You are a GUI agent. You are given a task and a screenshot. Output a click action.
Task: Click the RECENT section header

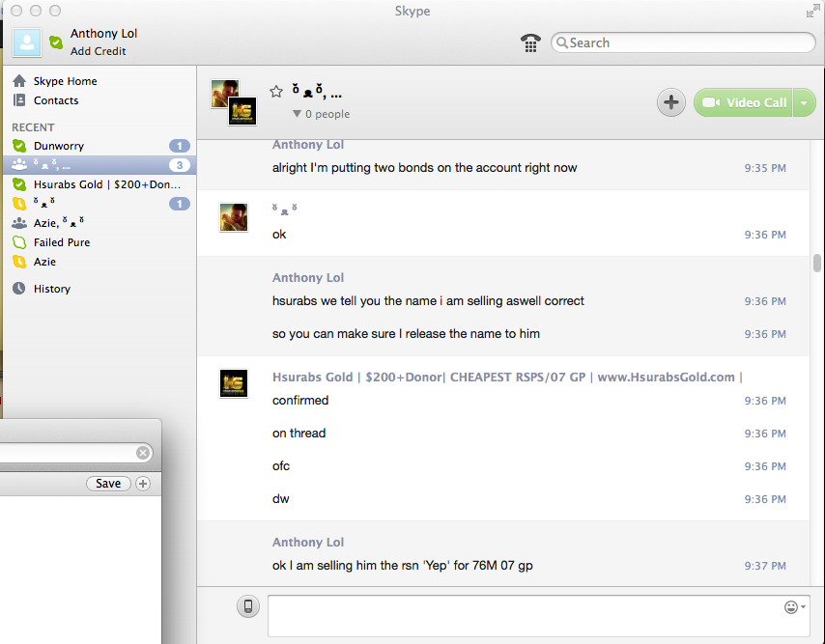click(x=33, y=127)
